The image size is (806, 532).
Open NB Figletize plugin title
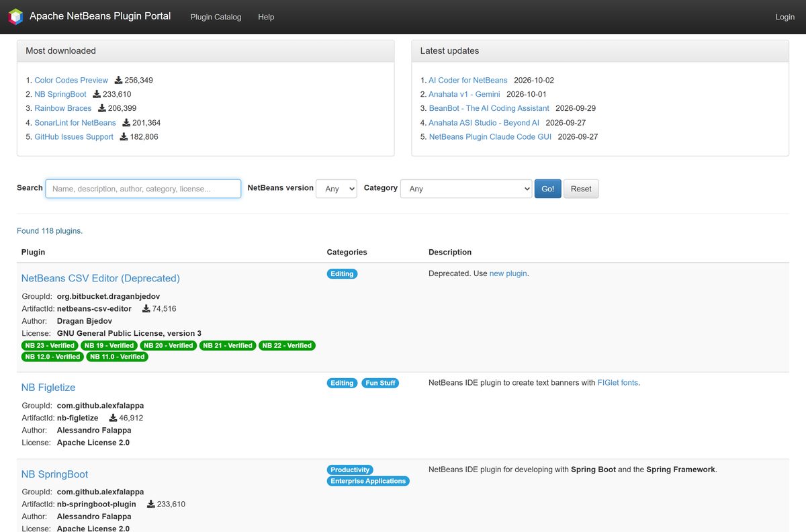pos(48,388)
